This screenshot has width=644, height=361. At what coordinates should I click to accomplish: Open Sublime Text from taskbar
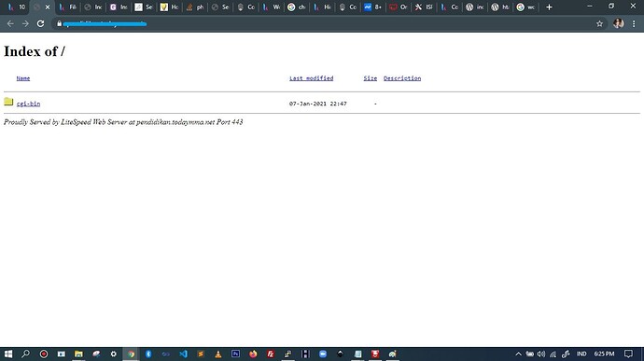tap(201, 354)
